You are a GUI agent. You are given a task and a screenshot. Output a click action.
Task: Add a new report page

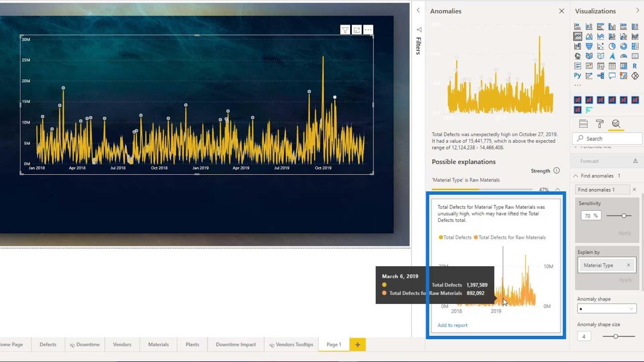(x=357, y=344)
